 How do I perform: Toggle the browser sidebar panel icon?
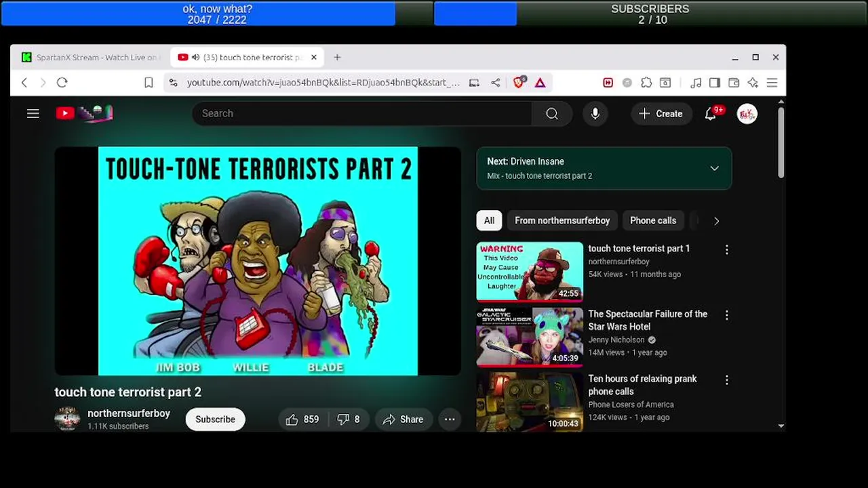pyautogui.click(x=715, y=83)
